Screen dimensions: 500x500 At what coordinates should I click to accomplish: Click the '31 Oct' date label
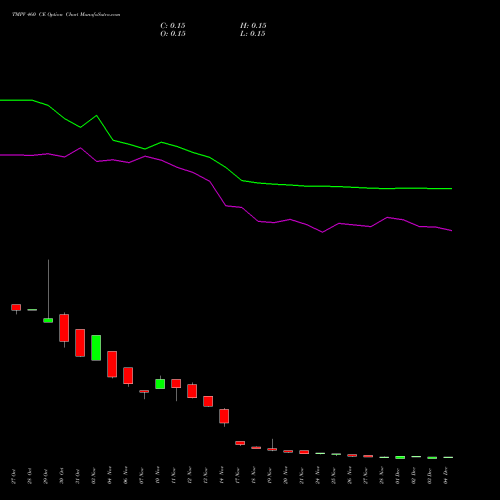pos(78,476)
